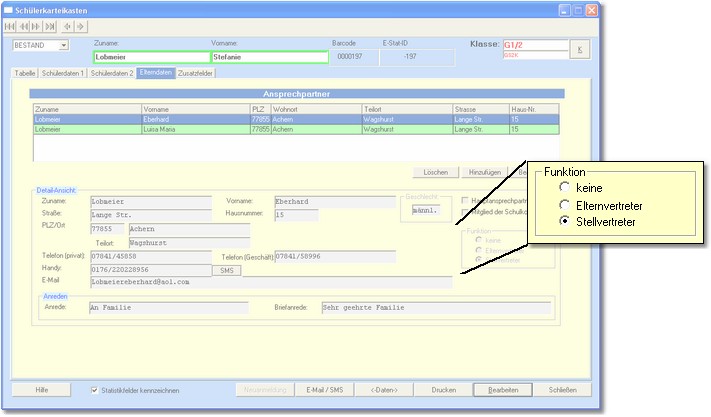The height and width of the screenshot is (417, 711).
Task: Open the '<Daten>' menu button
Action: tap(384, 390)
